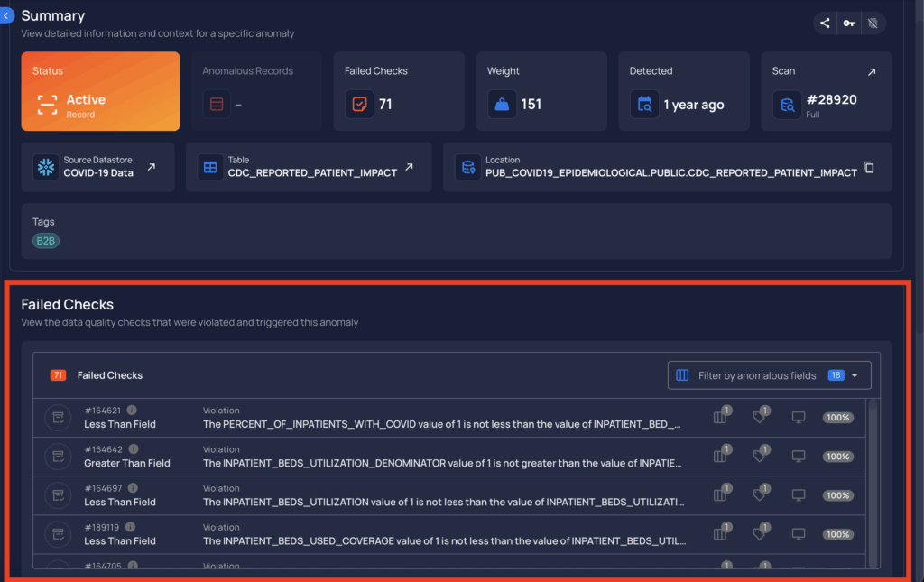Click fields icon for check #164621
The height and width of the screenshot is (582, 924).
click(x=721, y=417)
